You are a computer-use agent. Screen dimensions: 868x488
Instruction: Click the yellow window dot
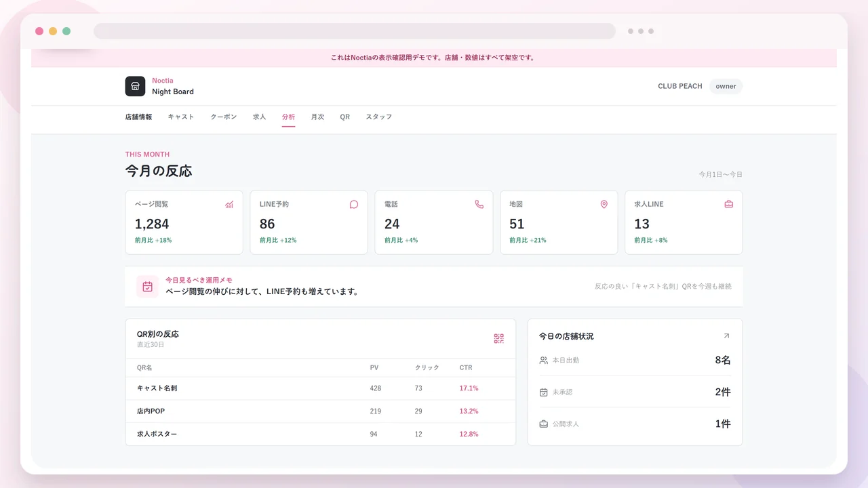click(x=53, y=31)
